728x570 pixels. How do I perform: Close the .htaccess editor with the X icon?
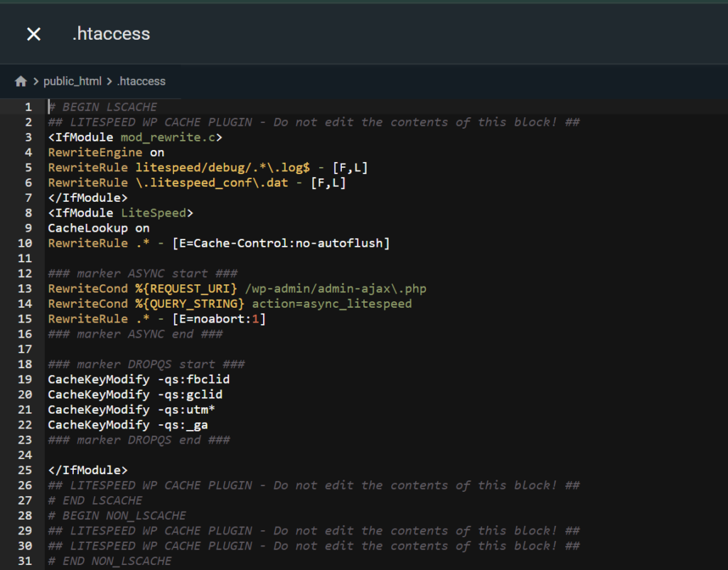click(x=33, y=34)
